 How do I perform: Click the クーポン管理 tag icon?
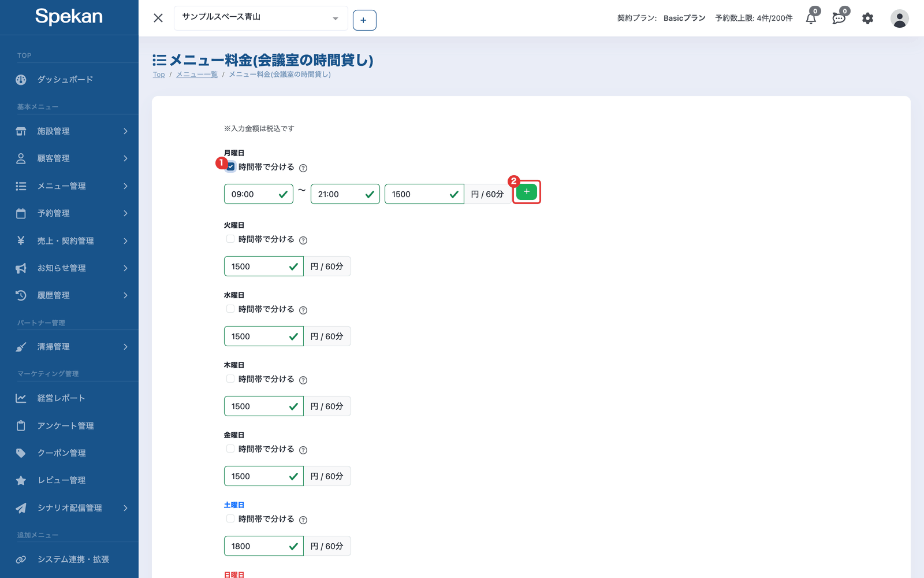(21, 453)
